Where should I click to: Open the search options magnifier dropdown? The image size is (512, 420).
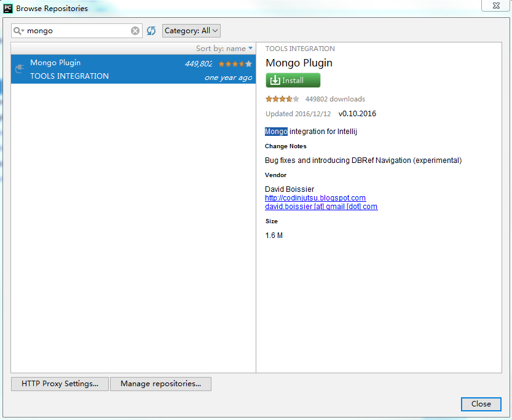click(x=19, y=31)
